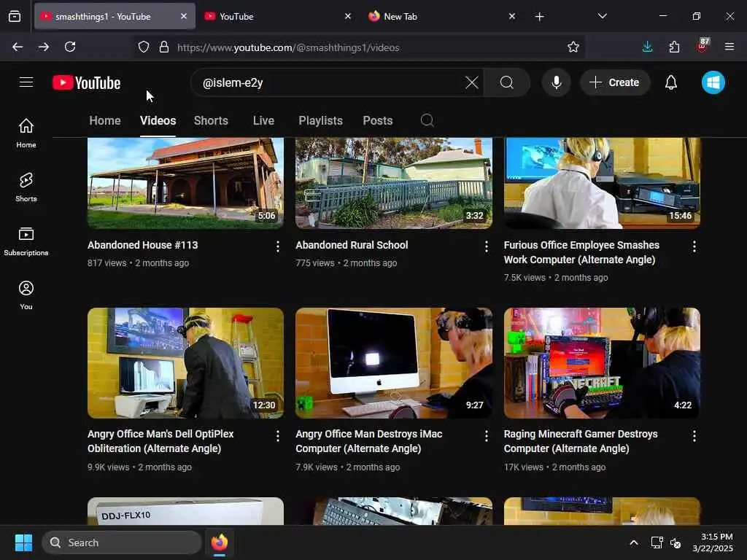
Task: Play the 4:22 Minecraft gamer thumbnail
Action: tap(602, 363)
